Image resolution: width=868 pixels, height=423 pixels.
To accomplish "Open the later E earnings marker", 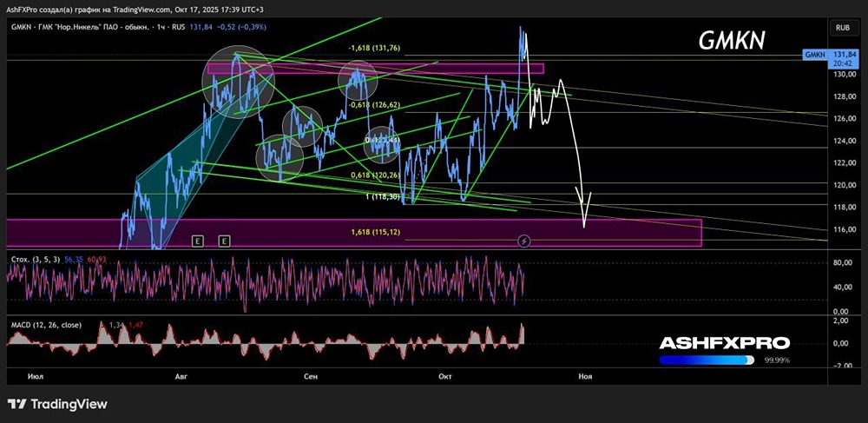I will coord(224,241).
